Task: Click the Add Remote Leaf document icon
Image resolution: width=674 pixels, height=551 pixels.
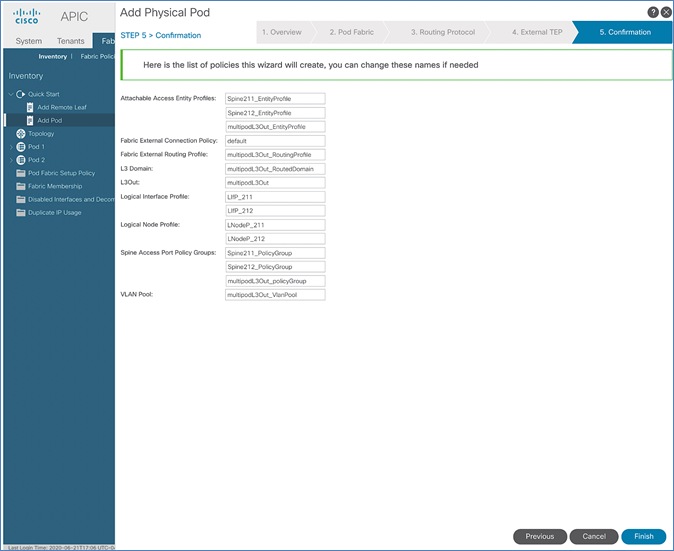Action: coord(30,107)
